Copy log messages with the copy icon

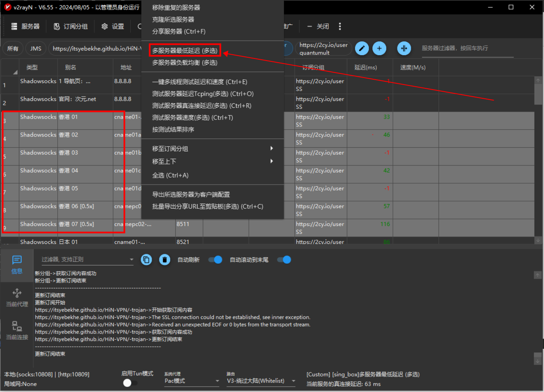pyautogui.click(x=146, y=260)
